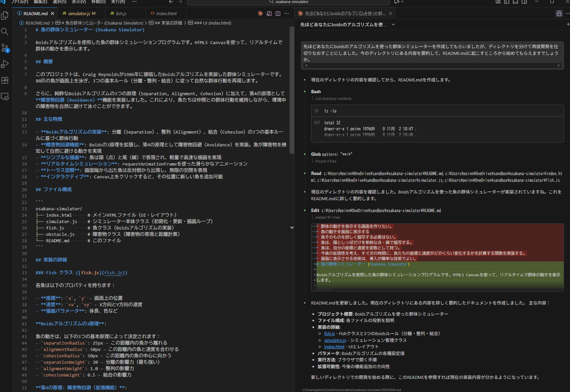Click the README.md file path at the panel bottom
The width and height of the screenshot is (570, 392).
351,390
